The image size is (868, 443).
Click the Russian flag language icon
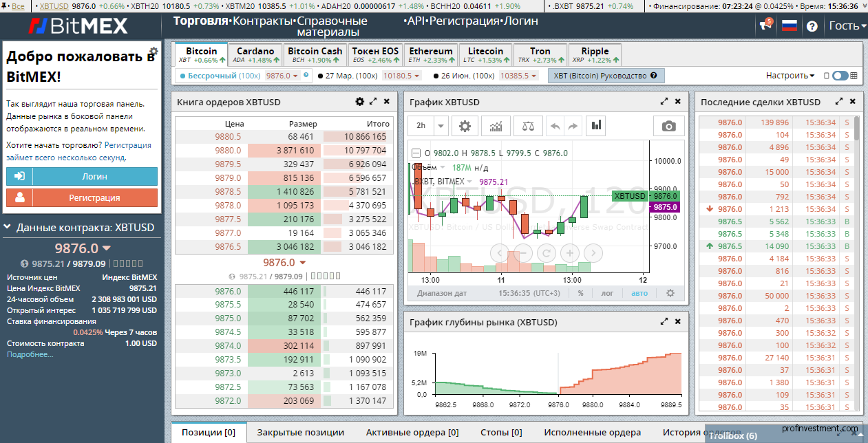pyautogui.click(x=789, y=26)
